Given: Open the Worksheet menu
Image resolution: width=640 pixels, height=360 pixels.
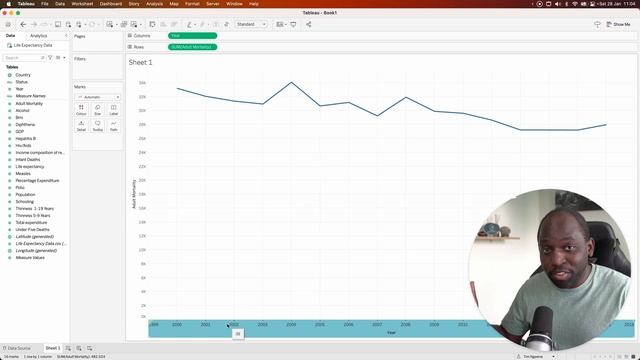Looking at the screenshot, I should click(82, 4).
